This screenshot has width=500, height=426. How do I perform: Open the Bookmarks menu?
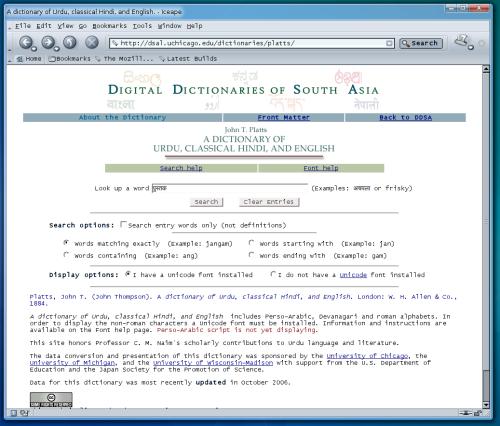tap(109, 26)
